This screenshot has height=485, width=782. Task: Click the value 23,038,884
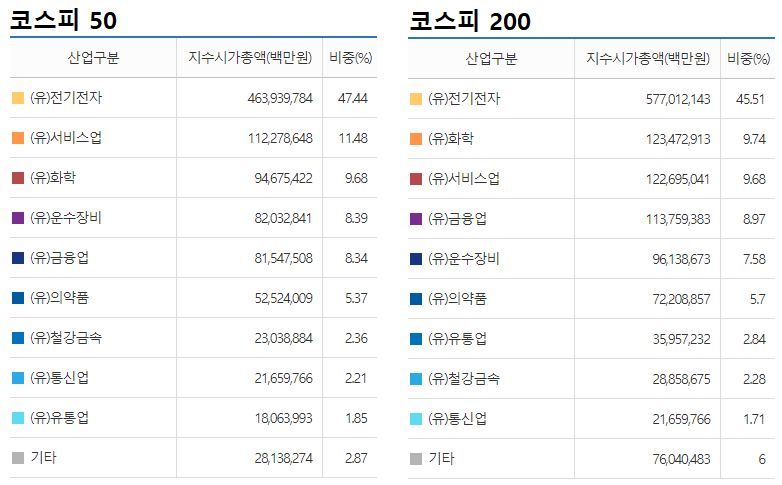pos(283,338)
